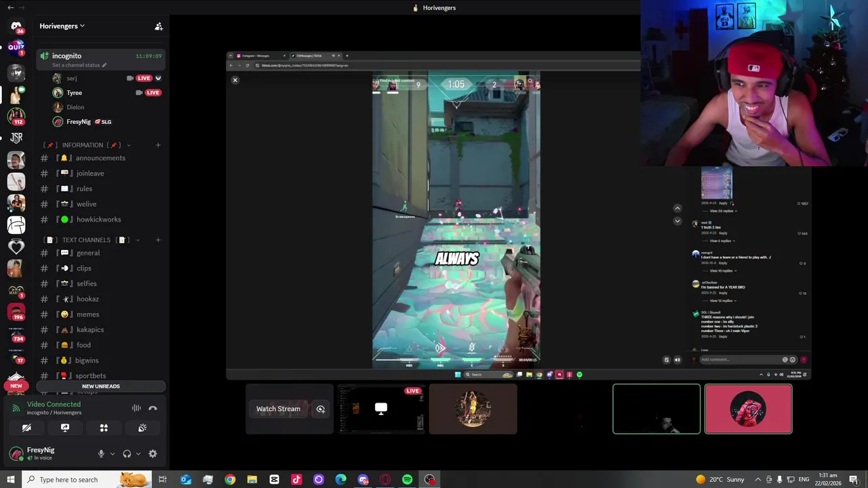
Task: Show hidden system tray icons
Action: pyautogui.click(x=757, y=479)
